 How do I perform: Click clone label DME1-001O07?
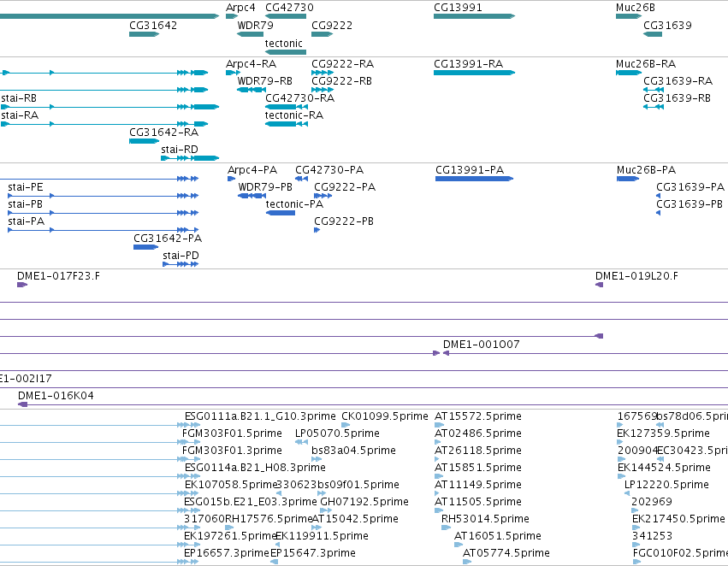[482, 345]
